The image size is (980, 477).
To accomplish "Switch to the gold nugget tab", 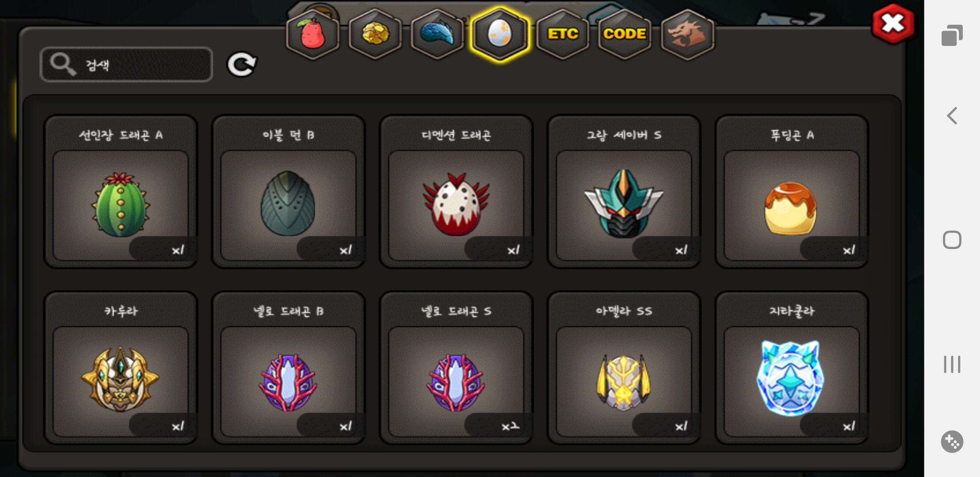I will tap(375, 34).
